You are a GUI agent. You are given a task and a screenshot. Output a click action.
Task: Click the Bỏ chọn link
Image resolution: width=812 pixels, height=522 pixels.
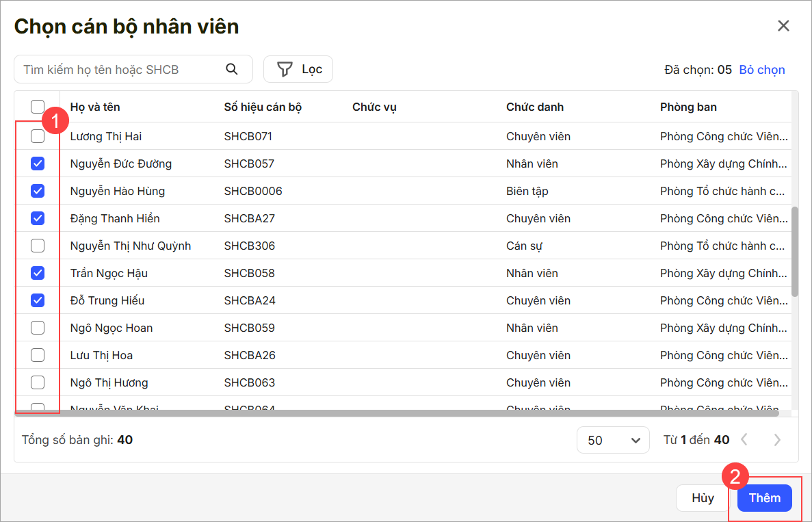pyautogui.click(x=762, y=70)
